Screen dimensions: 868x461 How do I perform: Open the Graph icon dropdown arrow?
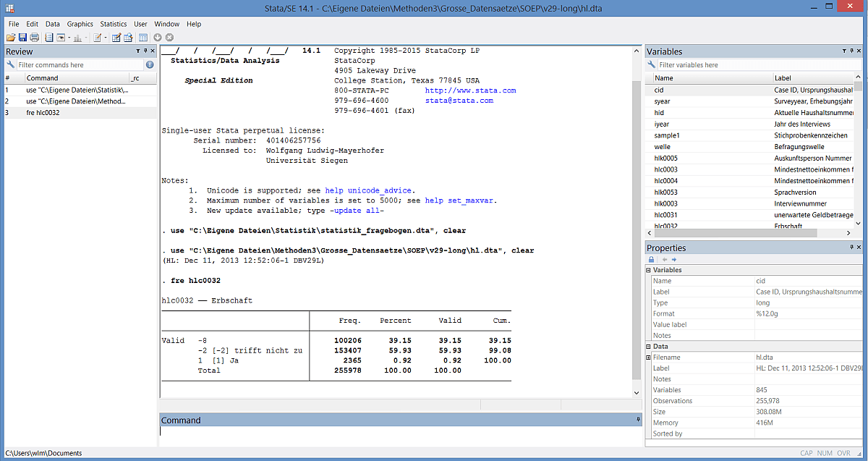pyautogui.click(x=86, y=38)
